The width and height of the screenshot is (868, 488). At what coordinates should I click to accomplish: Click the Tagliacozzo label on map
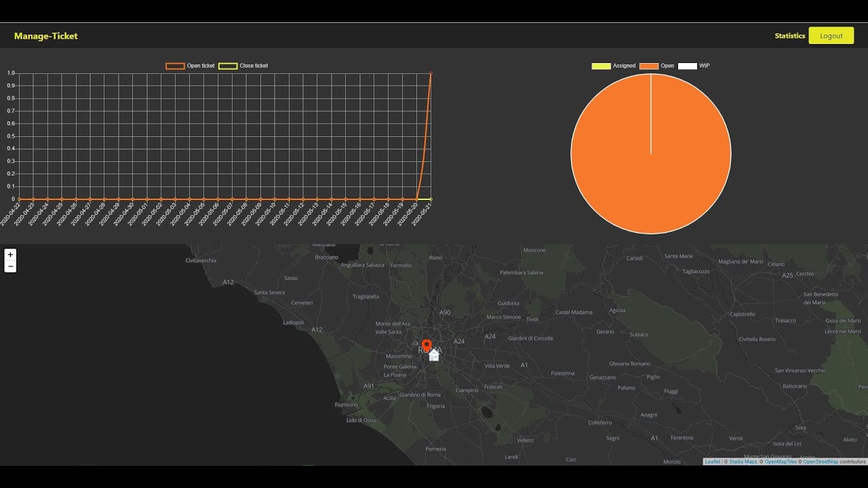[x=696, y=270]
